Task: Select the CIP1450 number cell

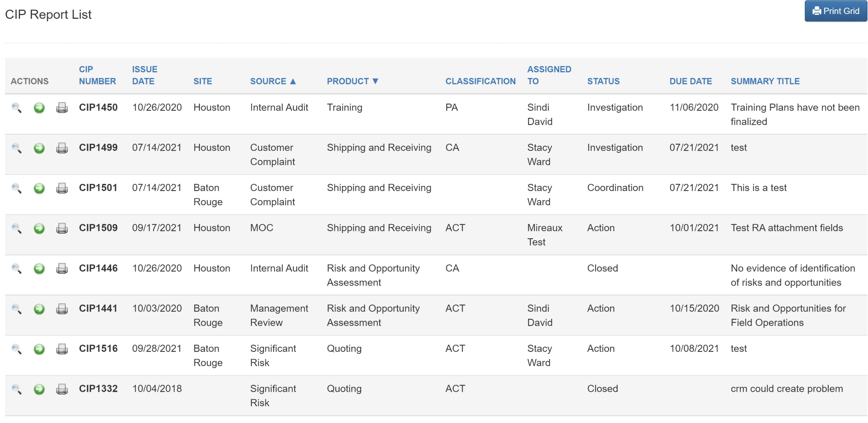Action: [x=98, y=107]
